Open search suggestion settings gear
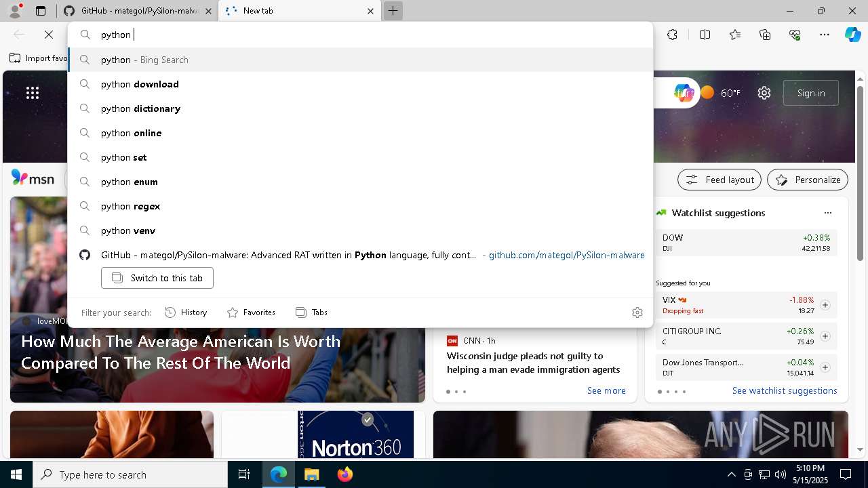The width and height of the screenshot is (868, 488). coord(637,312)
